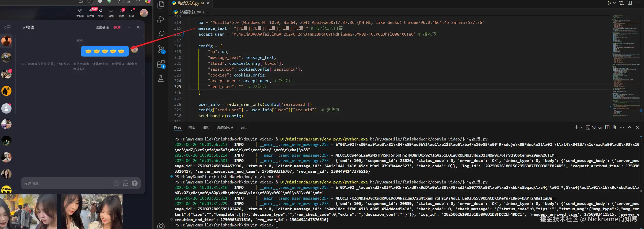Maximize the terminal panel size
This screenshot has width=644, height=229.
[x=630, y=127]
